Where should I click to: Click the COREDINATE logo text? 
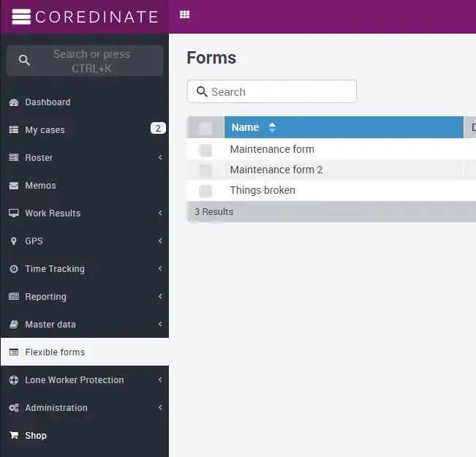[x=97, y=17]
